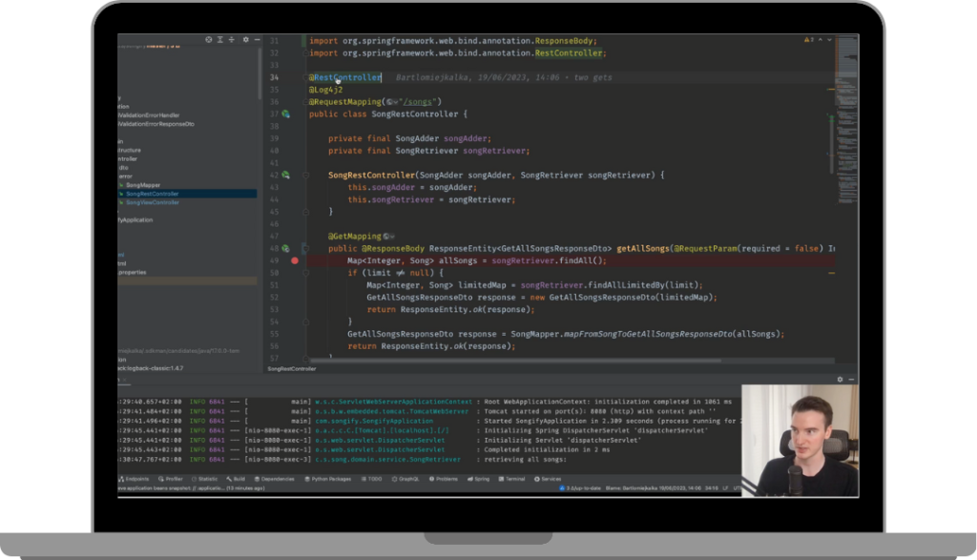Open the Problems tool window tab
This screenshot has height=560, width=977.
tap(444, 479)
